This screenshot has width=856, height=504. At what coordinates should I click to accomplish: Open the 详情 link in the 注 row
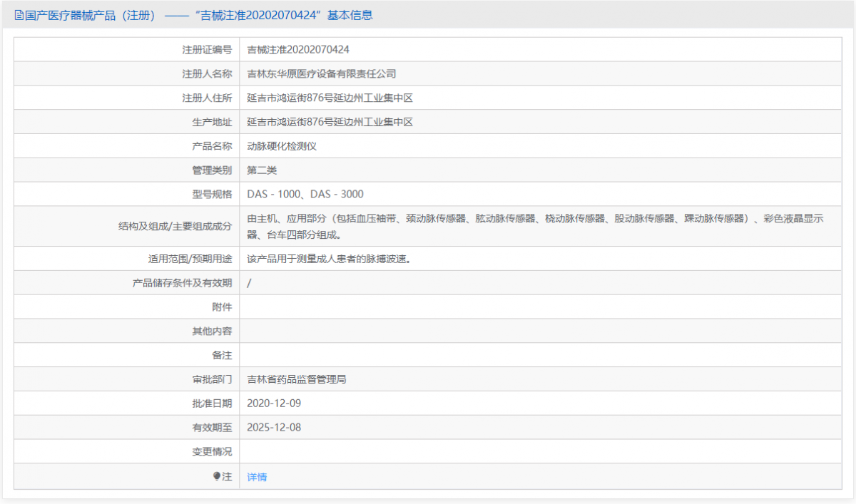(255, 476)
